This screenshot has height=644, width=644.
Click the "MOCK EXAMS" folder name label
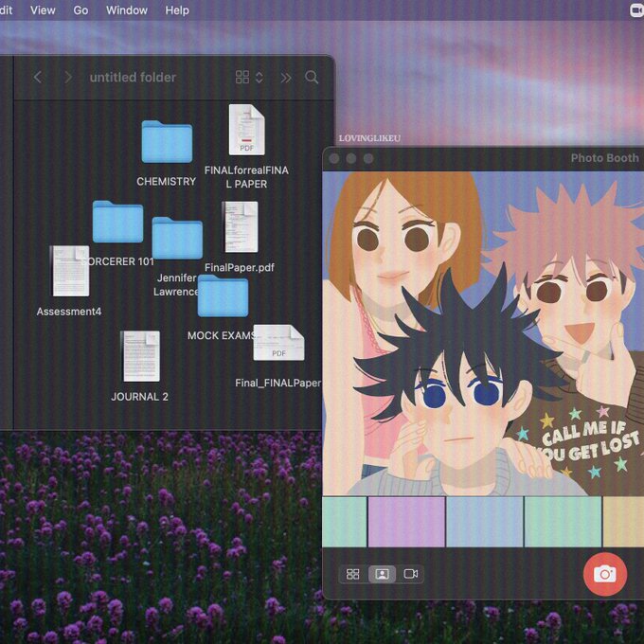pos(222,335)
